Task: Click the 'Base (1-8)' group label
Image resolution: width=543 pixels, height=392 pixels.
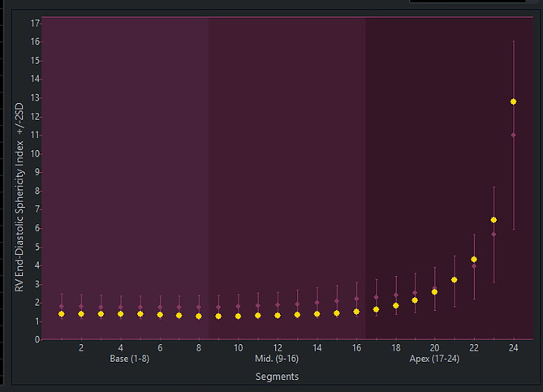Action: point(130,359)
